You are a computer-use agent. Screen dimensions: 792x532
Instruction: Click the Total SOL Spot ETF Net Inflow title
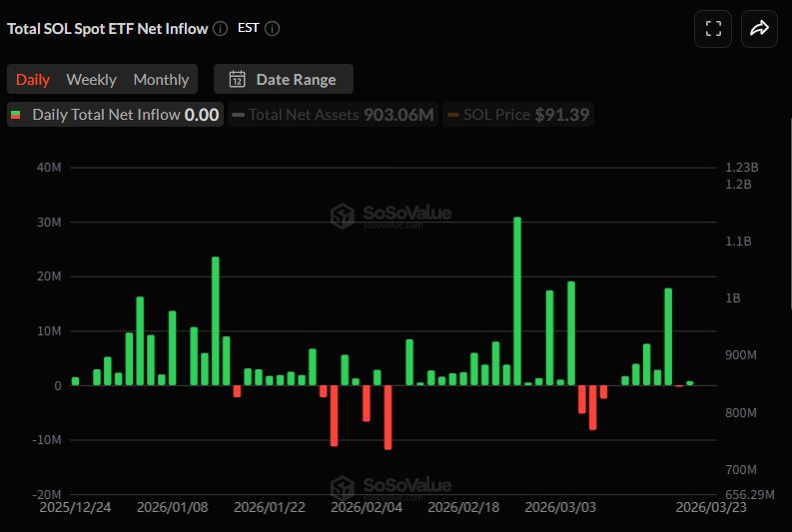[x=108, y=29]
